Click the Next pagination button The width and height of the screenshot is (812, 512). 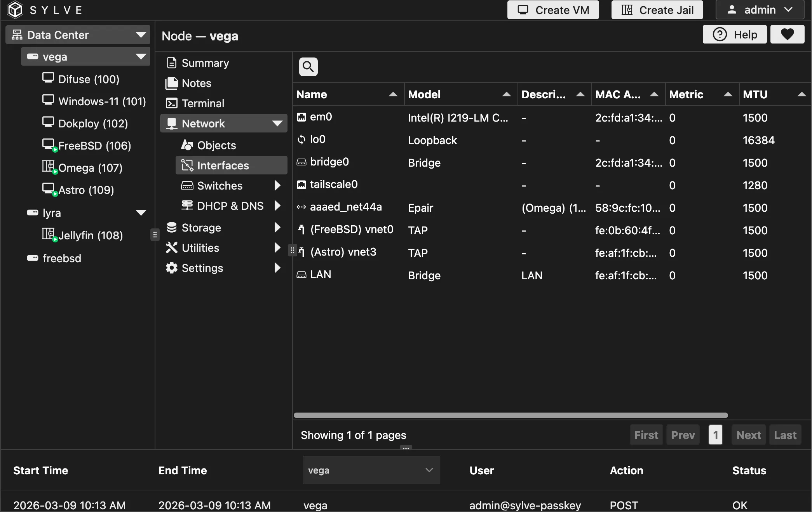pyautogui.click(x=748, y=435)
